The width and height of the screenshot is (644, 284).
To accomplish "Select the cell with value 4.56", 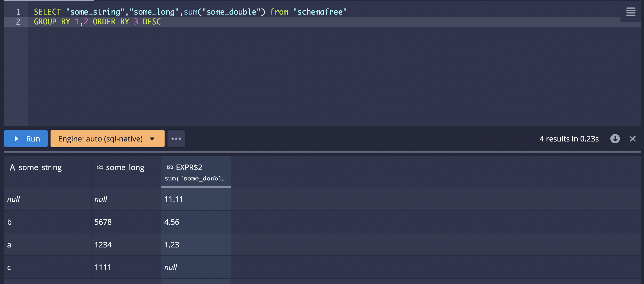I will click(x=196, y=222).
